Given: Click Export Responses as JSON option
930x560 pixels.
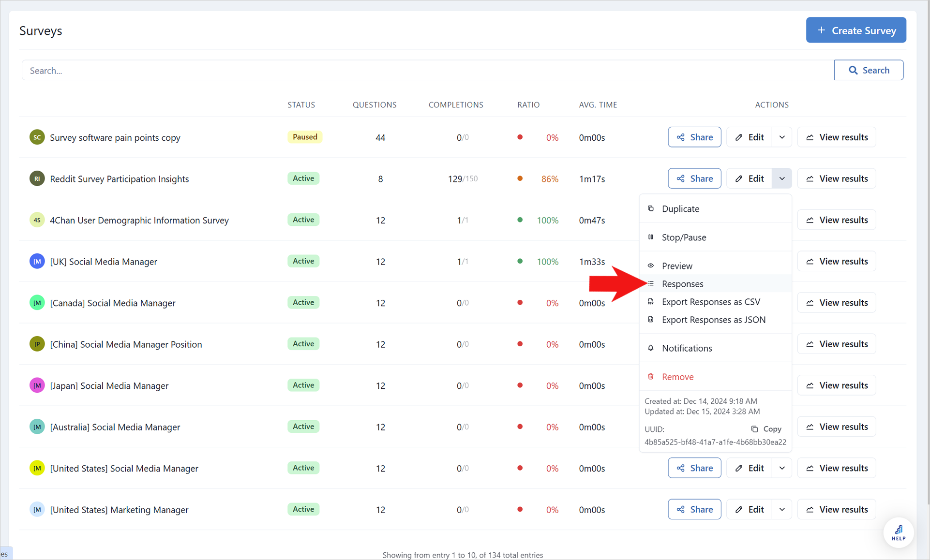Looking at the screenshot, I should coord(714,320).
